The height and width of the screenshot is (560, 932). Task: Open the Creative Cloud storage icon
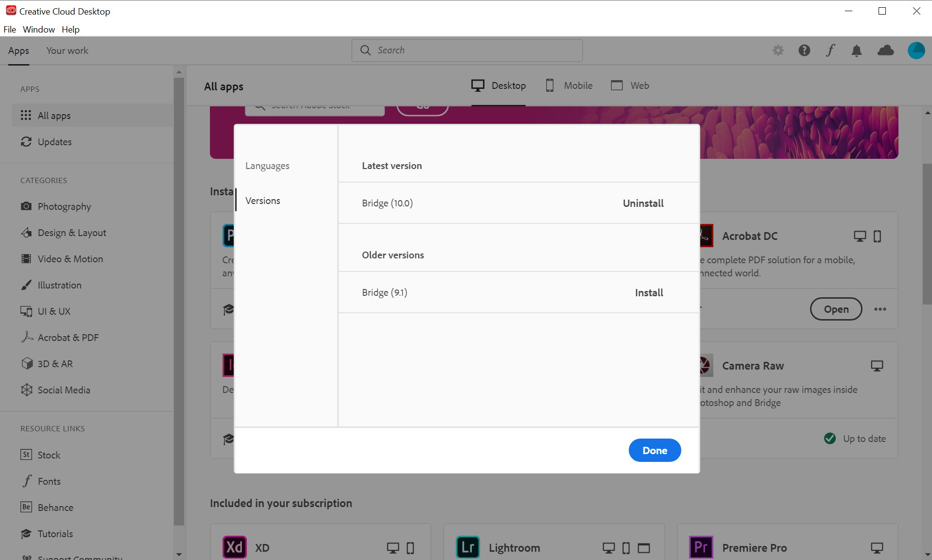click(885, 50)
